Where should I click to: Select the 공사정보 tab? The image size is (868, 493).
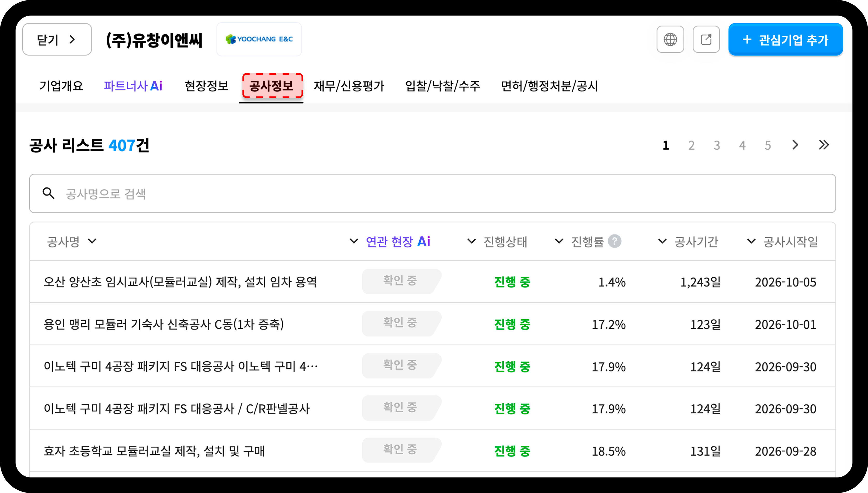coord(271,86)
